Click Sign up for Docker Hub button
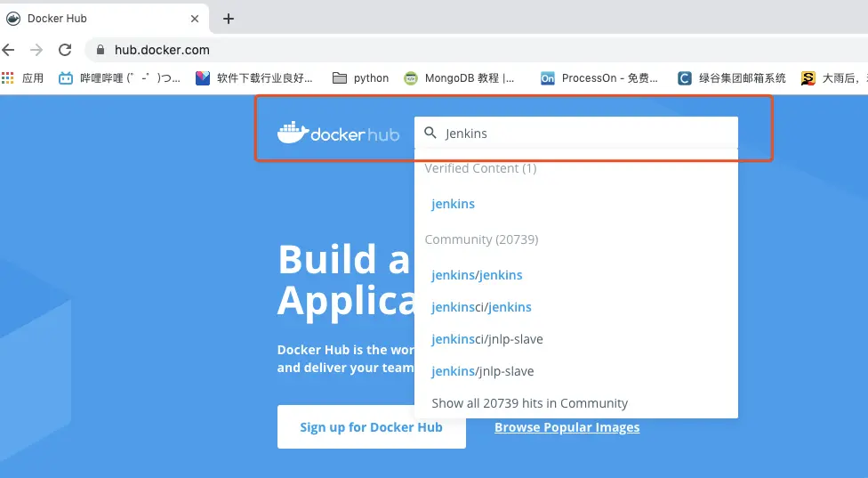868x478 pixels. point(372,427)
